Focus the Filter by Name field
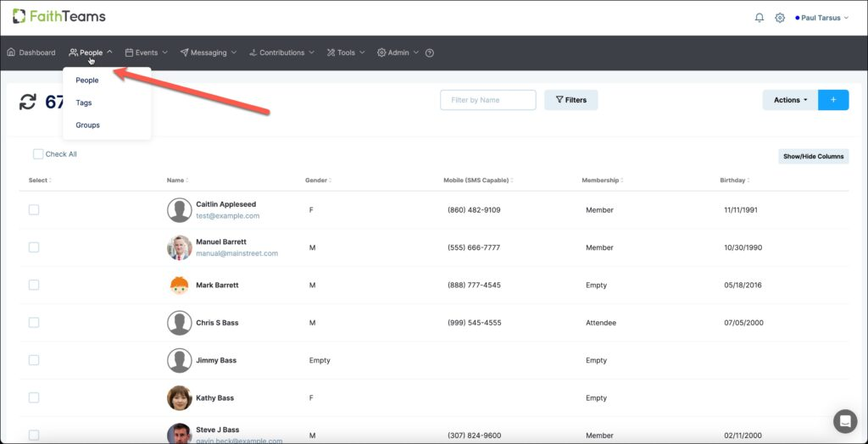 [487, 100]
